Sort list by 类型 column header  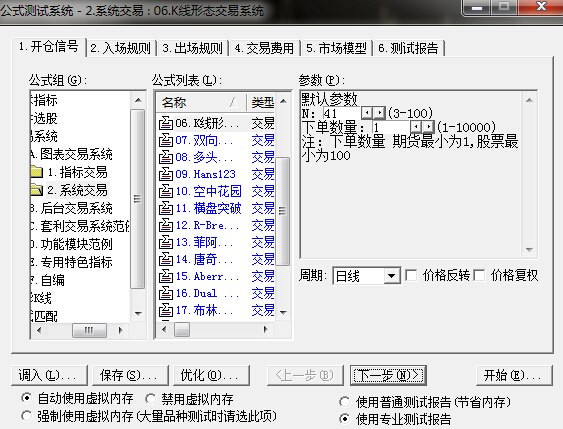coord(262,103)
